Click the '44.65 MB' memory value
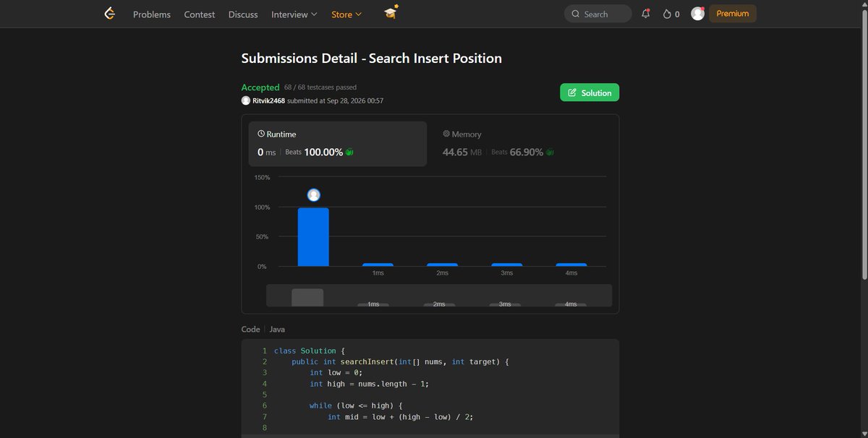The image size is (868, 438). click(462, 153)
